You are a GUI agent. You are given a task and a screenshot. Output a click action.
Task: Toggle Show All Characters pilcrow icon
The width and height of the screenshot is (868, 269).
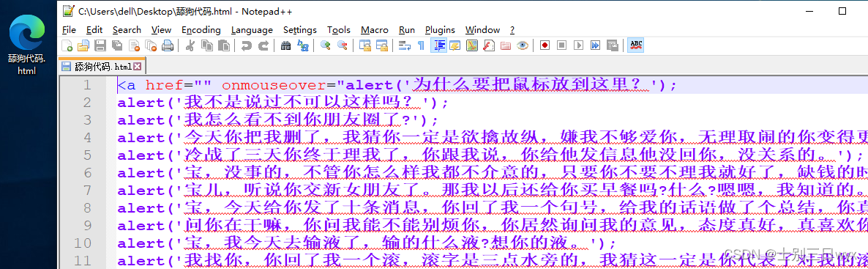(422, 45)
